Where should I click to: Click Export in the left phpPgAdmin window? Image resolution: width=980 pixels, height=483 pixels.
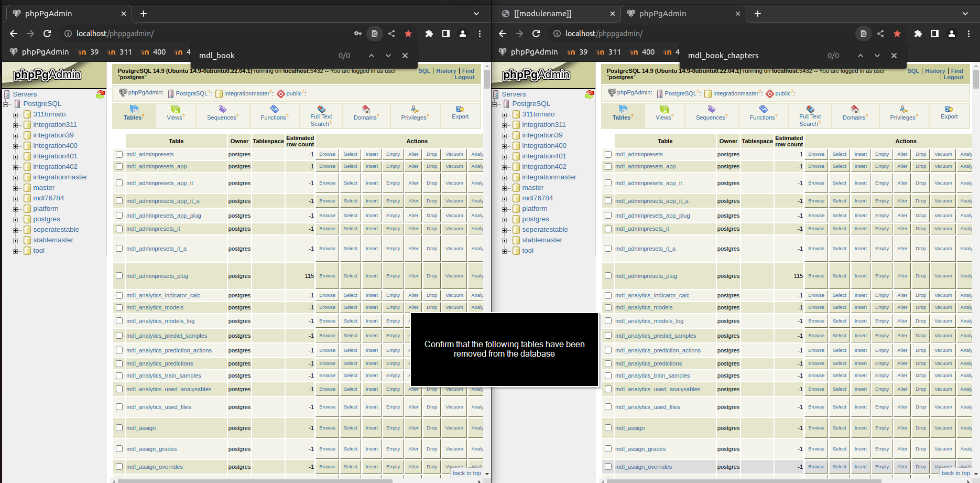point(460,112)
